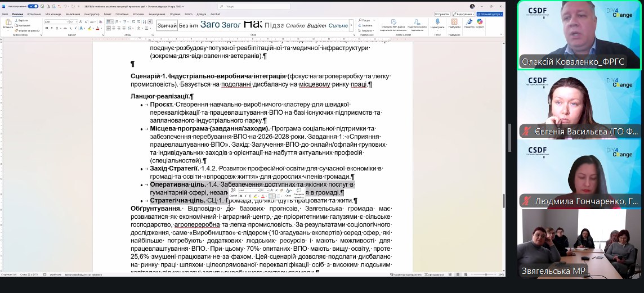Screen dimensions: 644x293
Task: Click the Cut (Вирізати) command
Action: click(x=21, y=20)
